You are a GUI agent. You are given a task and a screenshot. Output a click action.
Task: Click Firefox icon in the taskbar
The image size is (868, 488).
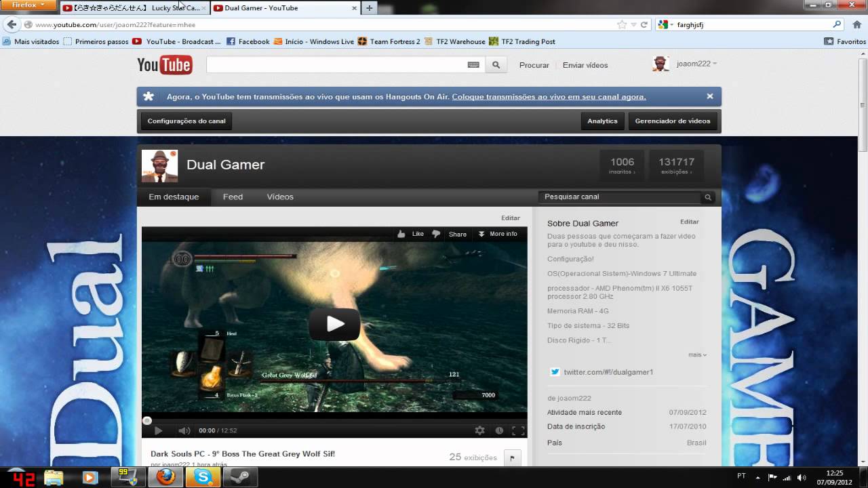pos(166,477)
